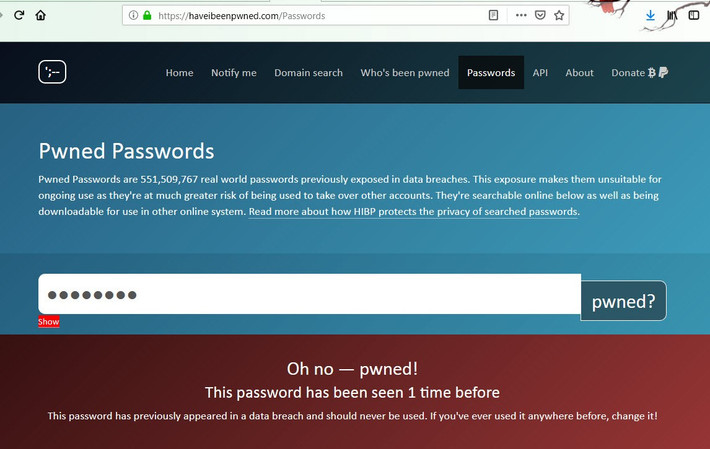Open the Notify me nav item
This screenshot has height=449, width=710.
point(233,73)
